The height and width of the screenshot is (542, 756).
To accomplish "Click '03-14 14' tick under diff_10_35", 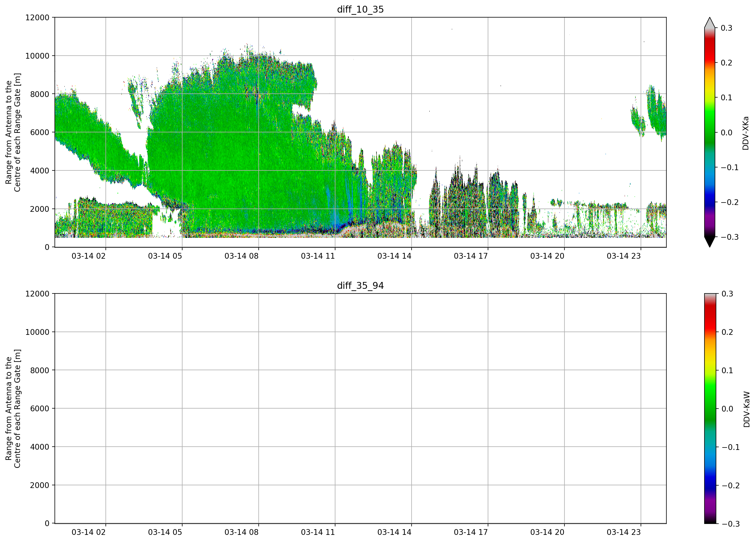I will (394, 256).
